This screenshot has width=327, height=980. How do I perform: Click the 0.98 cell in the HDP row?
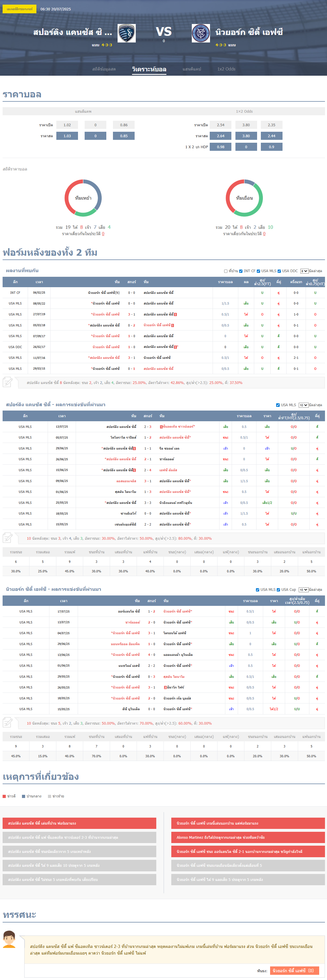click(x=220, y=147)
